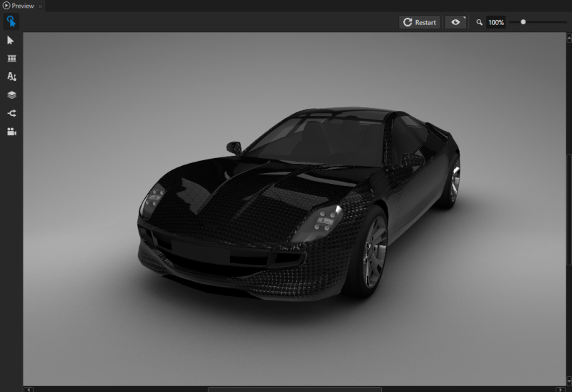Select the arrow Select tool
This screenshot has height=392, width=572.
coord(11,41)
